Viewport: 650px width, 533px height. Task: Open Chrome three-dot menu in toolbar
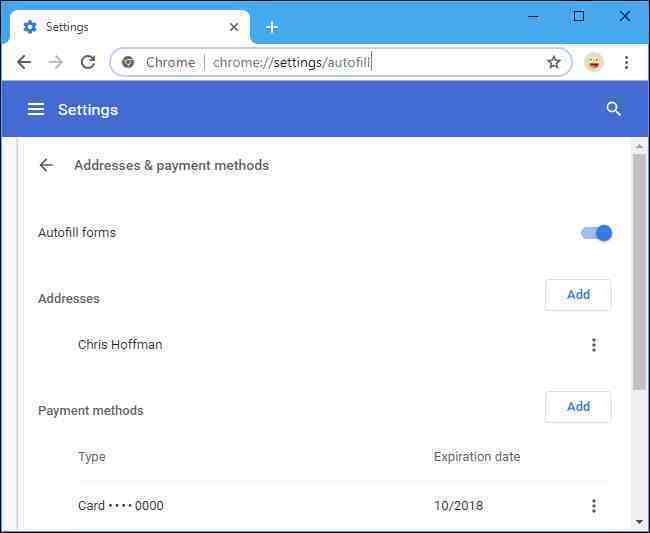[626, 63]
